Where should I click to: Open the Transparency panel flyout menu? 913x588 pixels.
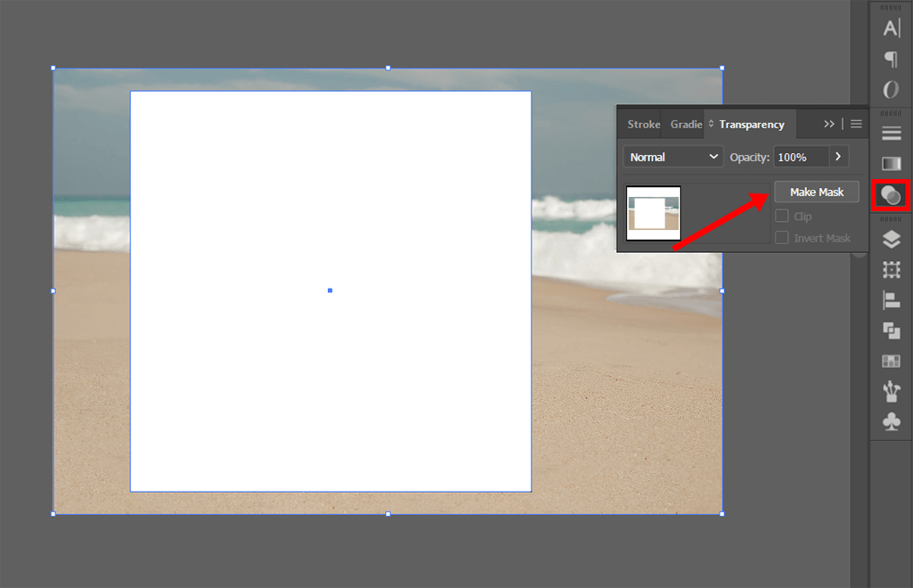[x=855, y=124]
